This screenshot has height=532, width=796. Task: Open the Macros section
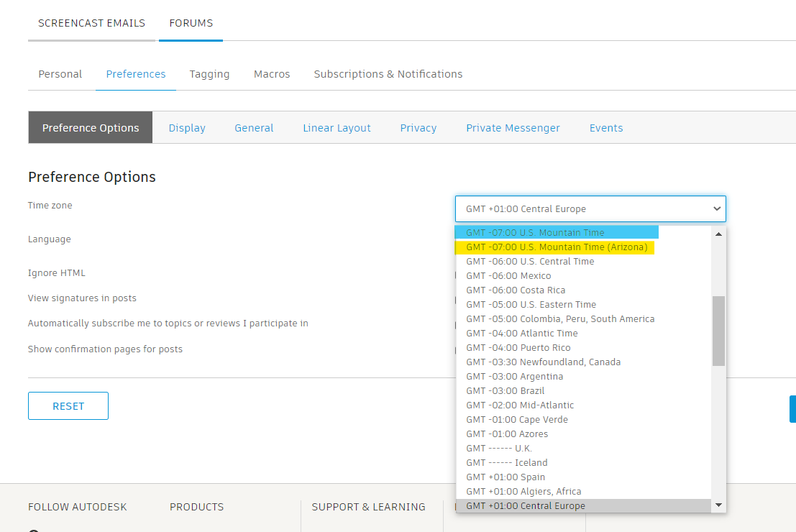(x=272, y=73)
